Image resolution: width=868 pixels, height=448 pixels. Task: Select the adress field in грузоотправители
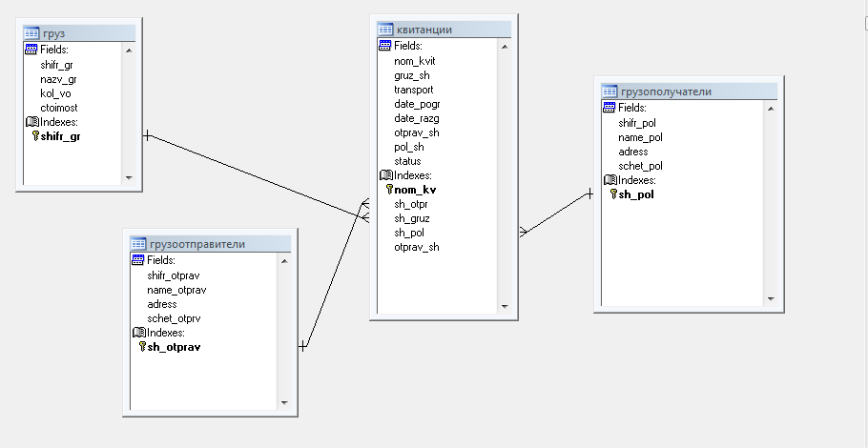click(x=161, y=304)
